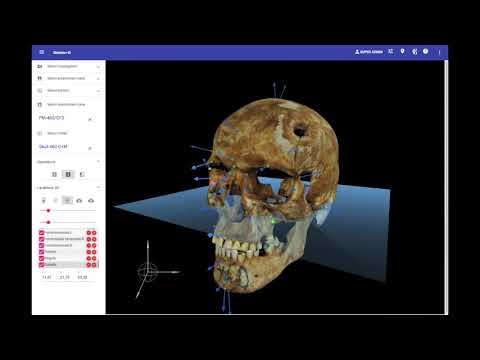Click the first landmark toolbar pin icon
The image size is (480, 360).
pyautogui.click(x=43, y=200)
